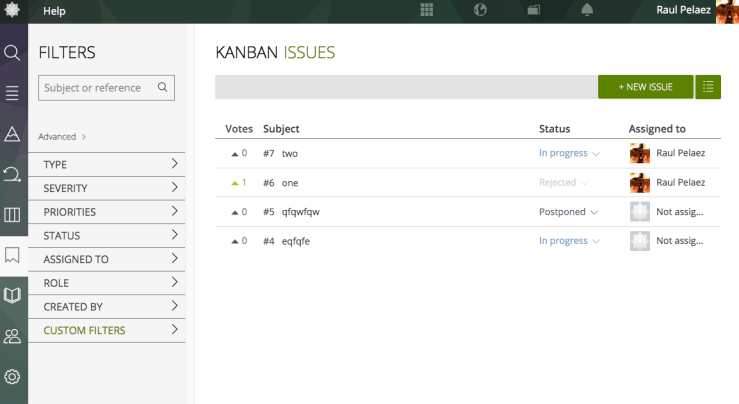Open the projects grid icon in top bar
Screen dimensions: 739x404
tap(427, 10)
